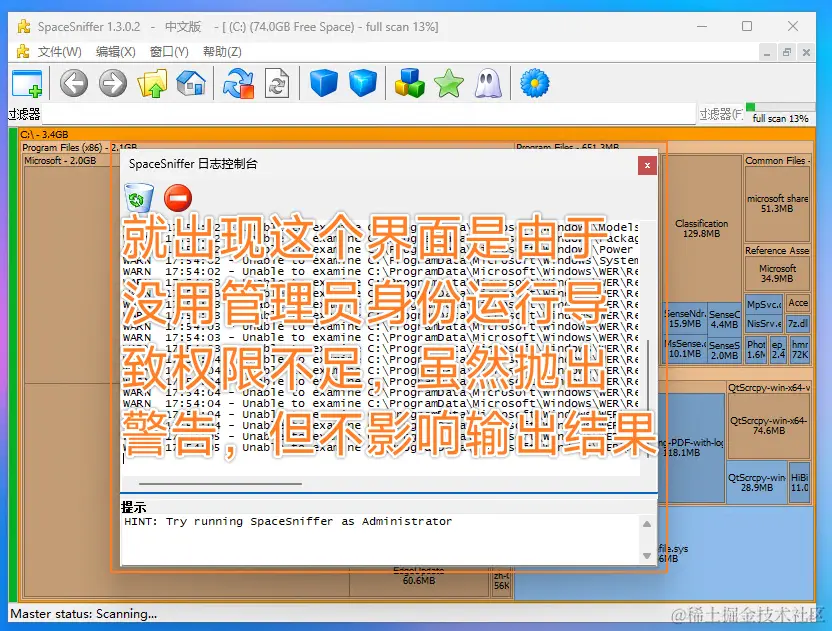Click the 过滤器(F) label on the right
Image resolution: width=832 pixels, height=631 pixels.
point(721,114)
